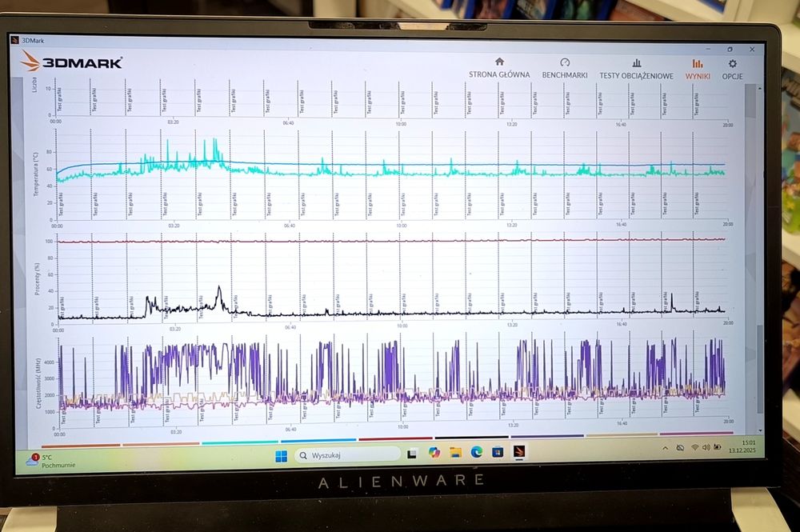Open the Opcje gear icon
800x532 pixels.
pos(733,64)
